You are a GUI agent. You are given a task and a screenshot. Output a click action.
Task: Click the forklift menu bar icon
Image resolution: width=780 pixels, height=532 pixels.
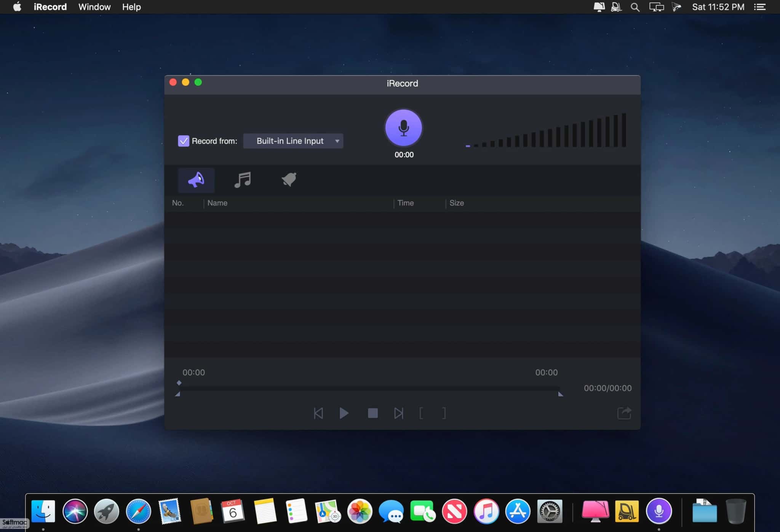click(x=616, y=7)
